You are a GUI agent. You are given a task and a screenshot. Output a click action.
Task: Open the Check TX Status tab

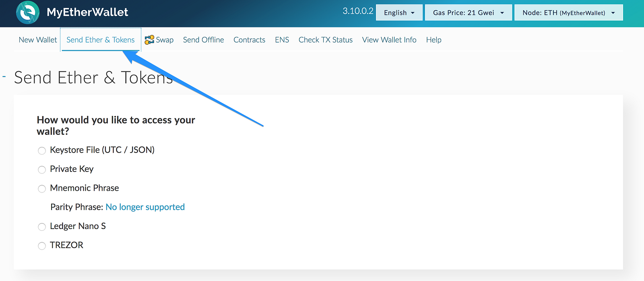pyautogui.click(x=326, y=40)
